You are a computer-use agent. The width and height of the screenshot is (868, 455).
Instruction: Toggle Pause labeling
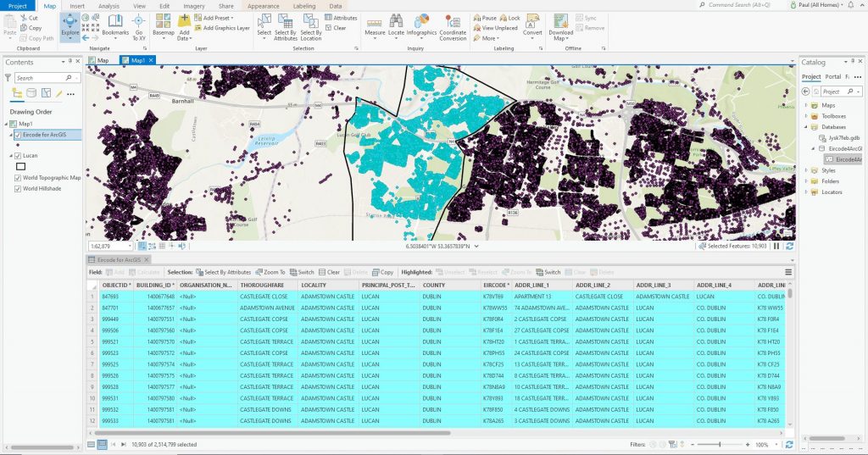pos(485,18)
